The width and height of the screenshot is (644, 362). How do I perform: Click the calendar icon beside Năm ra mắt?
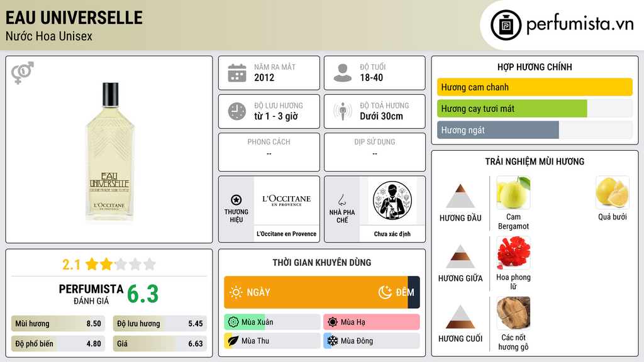[237, 73]
